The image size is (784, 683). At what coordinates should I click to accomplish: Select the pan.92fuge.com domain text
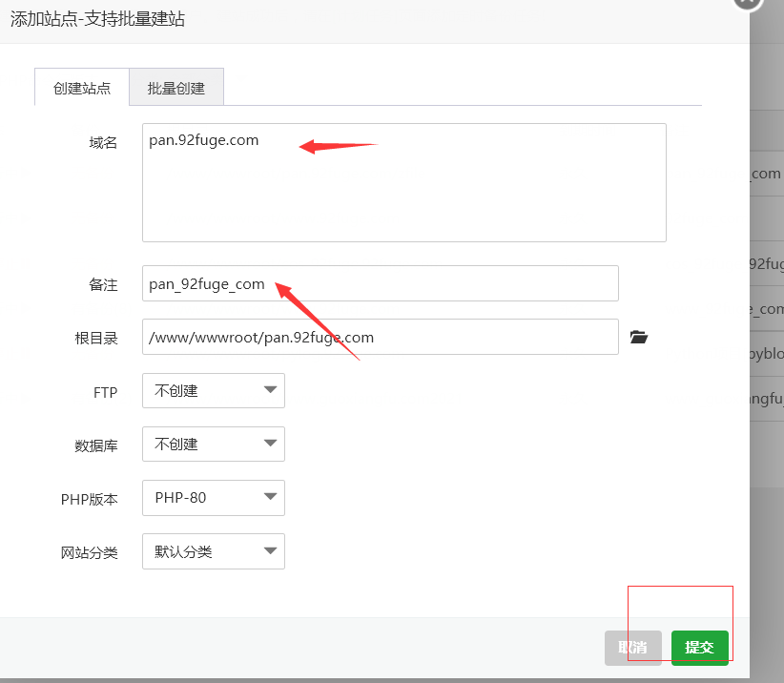[204, 139]
